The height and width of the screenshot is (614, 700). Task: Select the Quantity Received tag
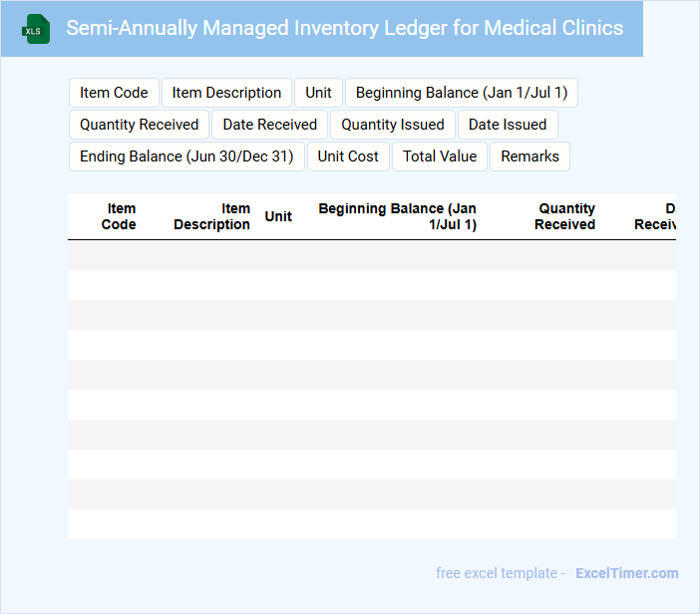[x=139, y=125]
